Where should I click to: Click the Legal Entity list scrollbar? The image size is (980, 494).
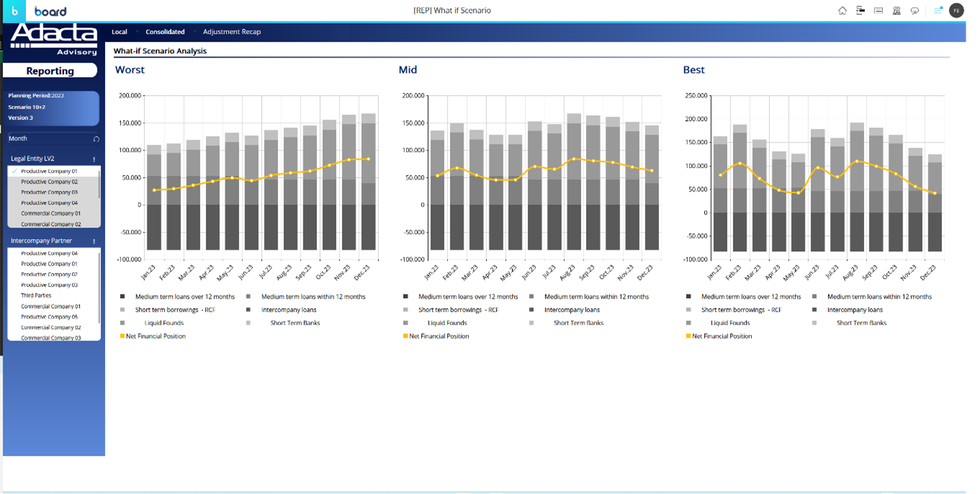pyautogui.click(x=99, y=184)
